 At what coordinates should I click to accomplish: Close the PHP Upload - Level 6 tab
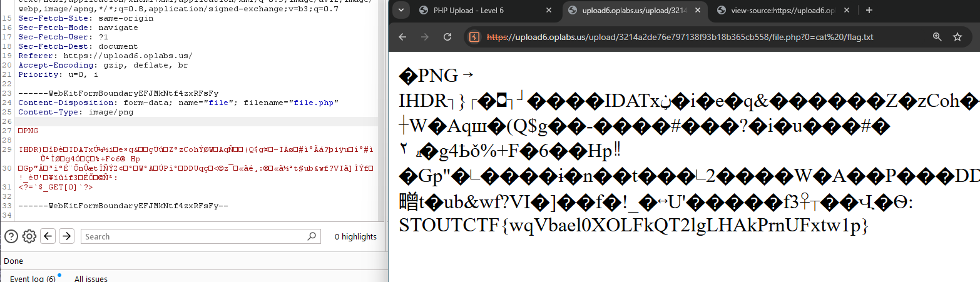pyautogui.click(x=549, y=10)
